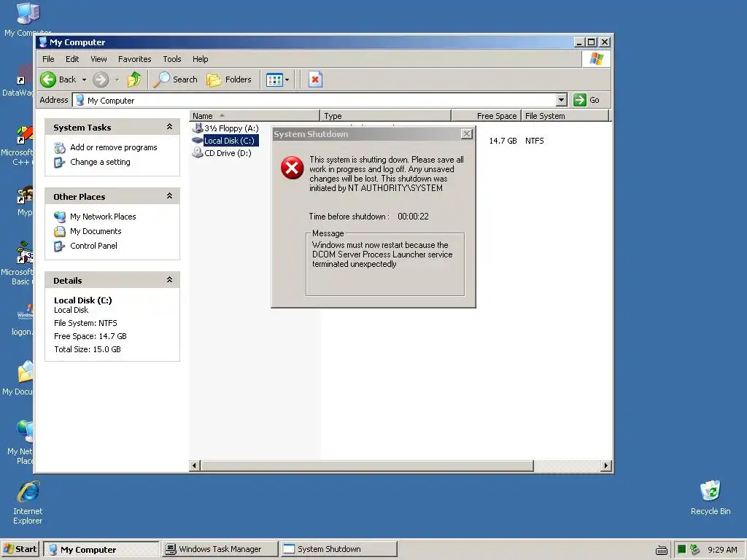The image size is (747, 560).
Task: Click the 14.7 GB free space cell
Action: (x=503, y=141)
